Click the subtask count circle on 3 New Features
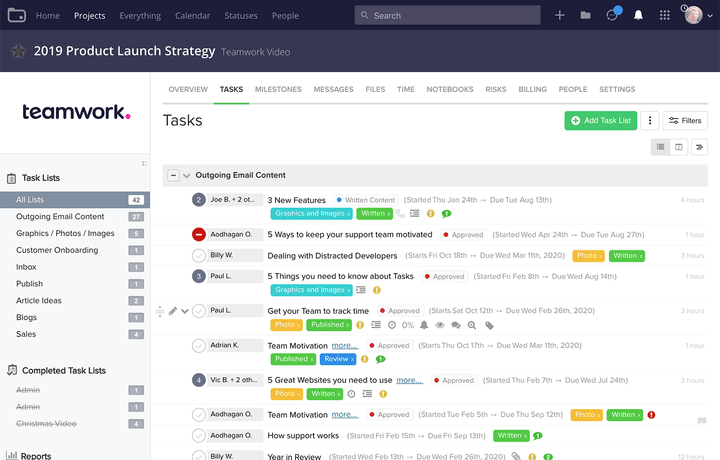This screenshot has width=720, height=460. (199, 200)
